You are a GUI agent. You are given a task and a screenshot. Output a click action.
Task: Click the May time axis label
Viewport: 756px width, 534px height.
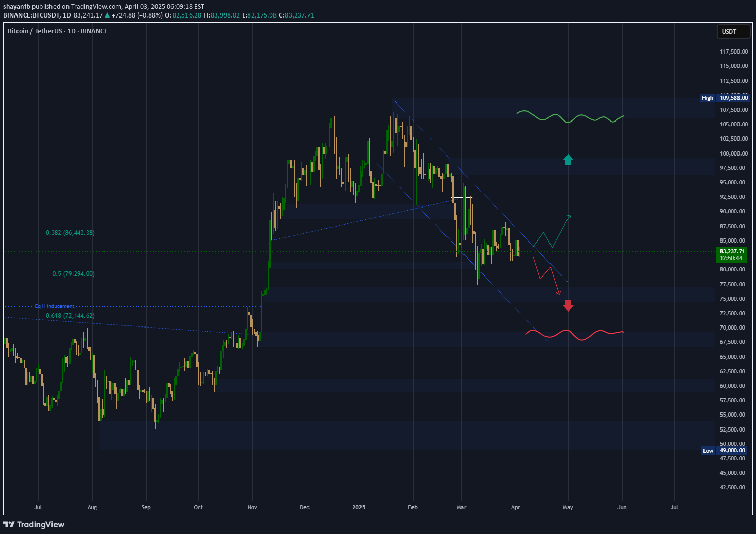click(x=568, y=507)
